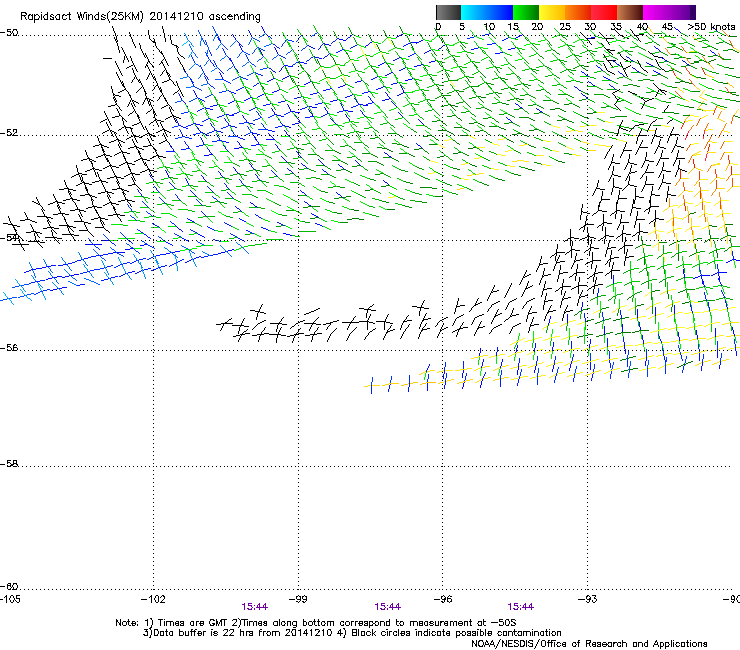740x650 pixels.
Task: Click the 15:44 time label between -96 and -93
Action: 521,607
